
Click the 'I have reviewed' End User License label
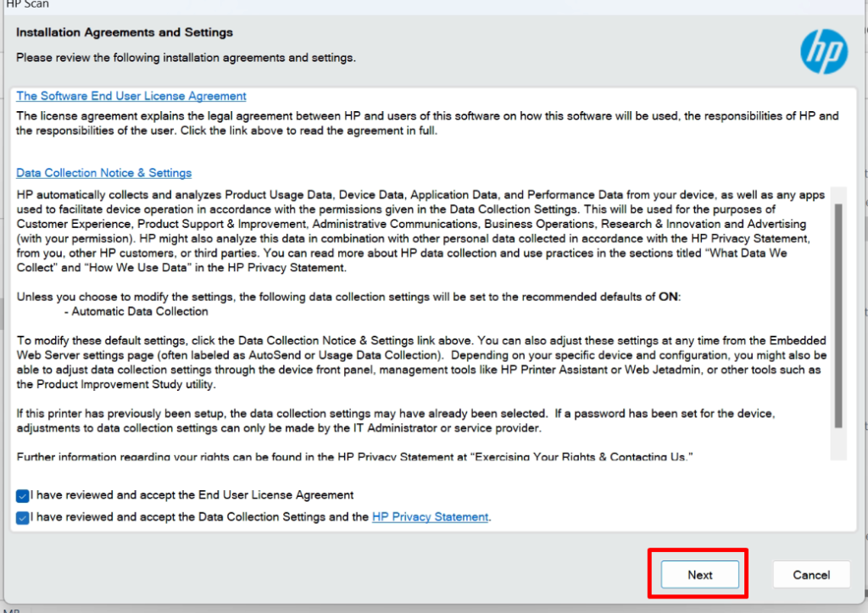pyautogui.click(x=192, y=495)
